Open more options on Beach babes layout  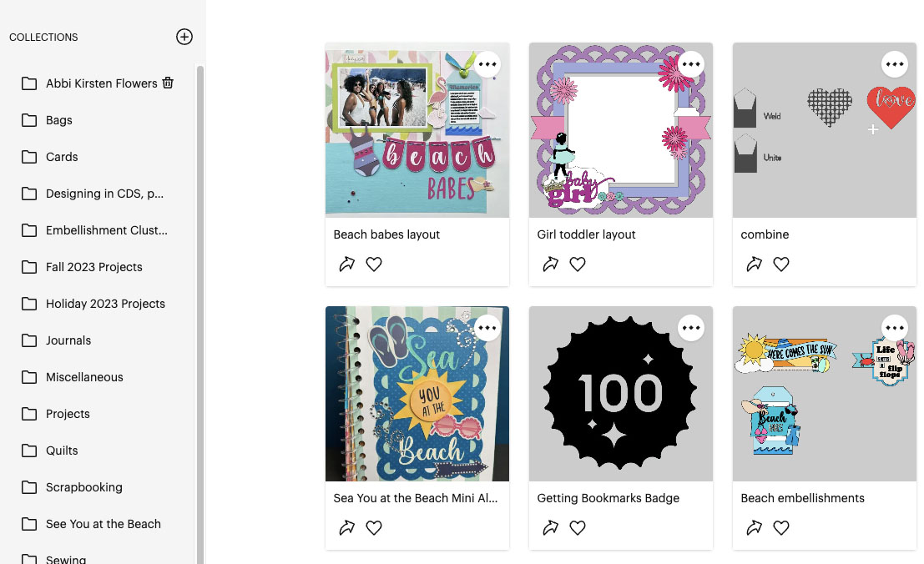[487, 64]
